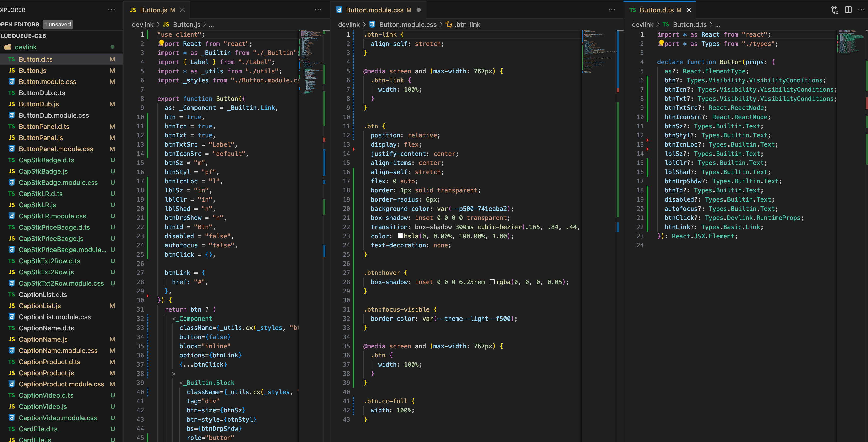Click the devlink breadcrumb in the Button.d.ts editor
This screenshot has width=868, height=442.
[642, 25]
